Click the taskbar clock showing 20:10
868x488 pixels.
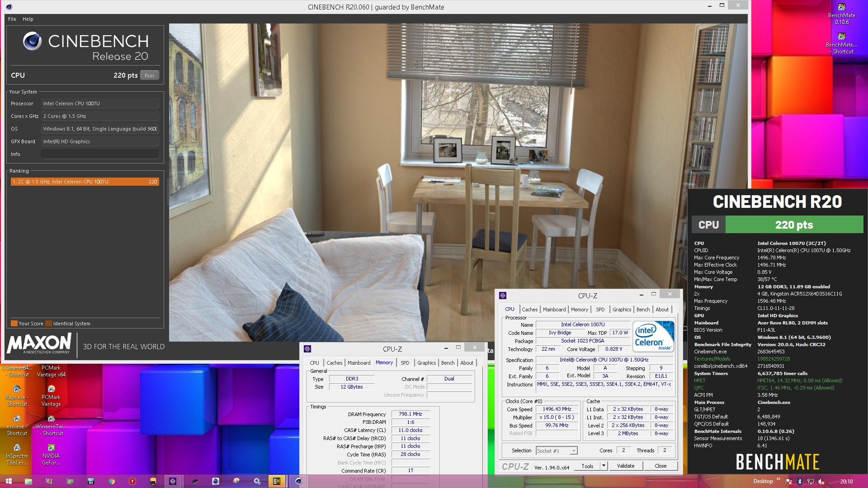(x=846, y=481)
